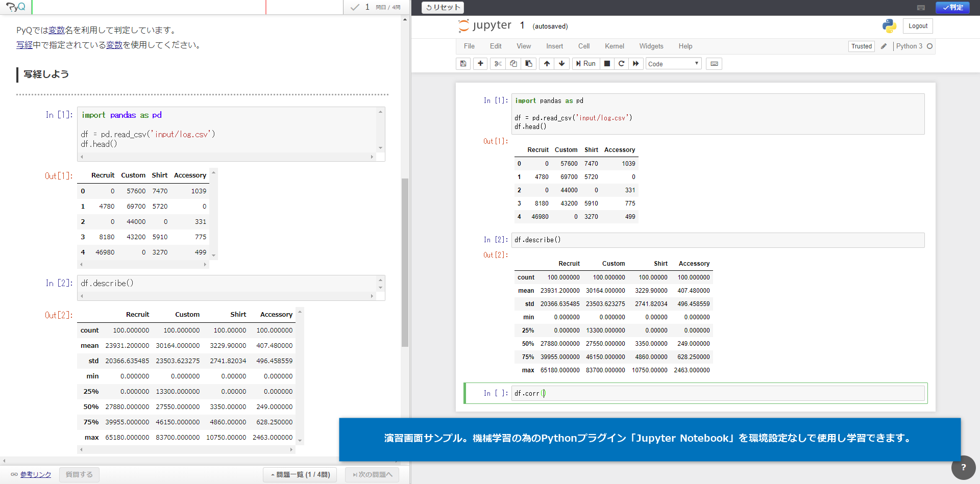Image resolution: width=980 pixels, height=484 pixels.
Task: Click the copy selected cells icon
Action: (x=513, y=64)
